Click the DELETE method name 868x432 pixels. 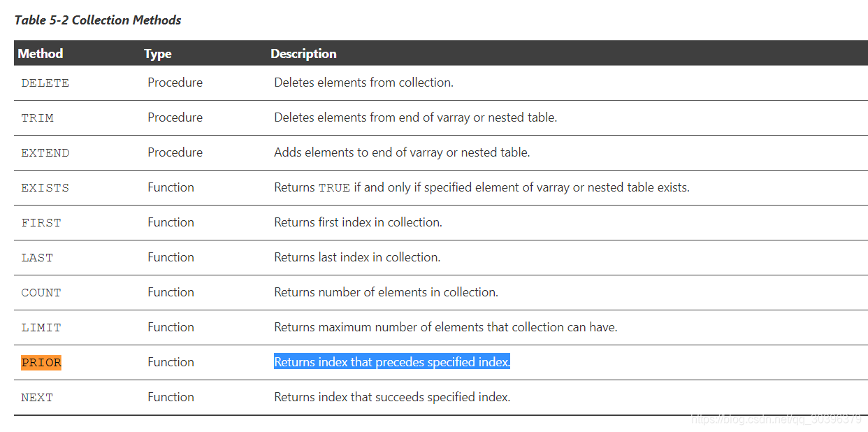click(x=45, y=83)
